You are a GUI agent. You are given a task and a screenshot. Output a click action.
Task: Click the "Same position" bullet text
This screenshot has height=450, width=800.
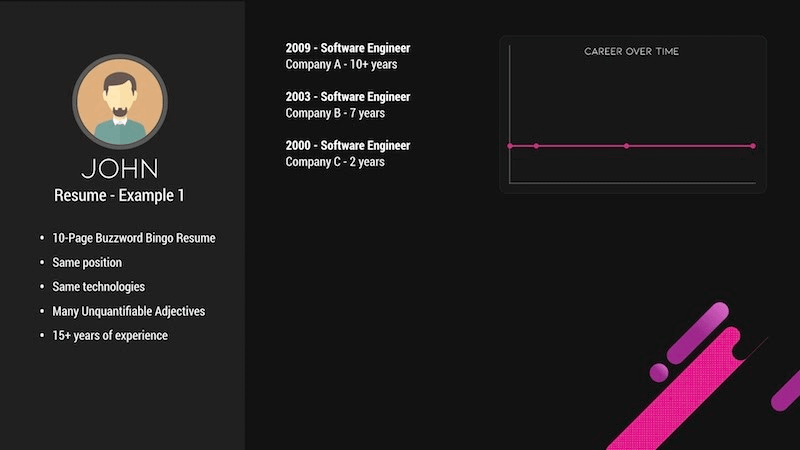87,262
